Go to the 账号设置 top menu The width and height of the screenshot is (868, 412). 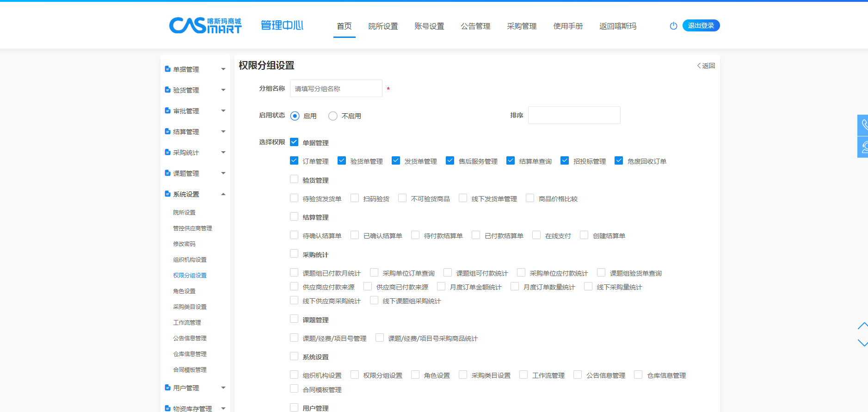click(429, 26)
